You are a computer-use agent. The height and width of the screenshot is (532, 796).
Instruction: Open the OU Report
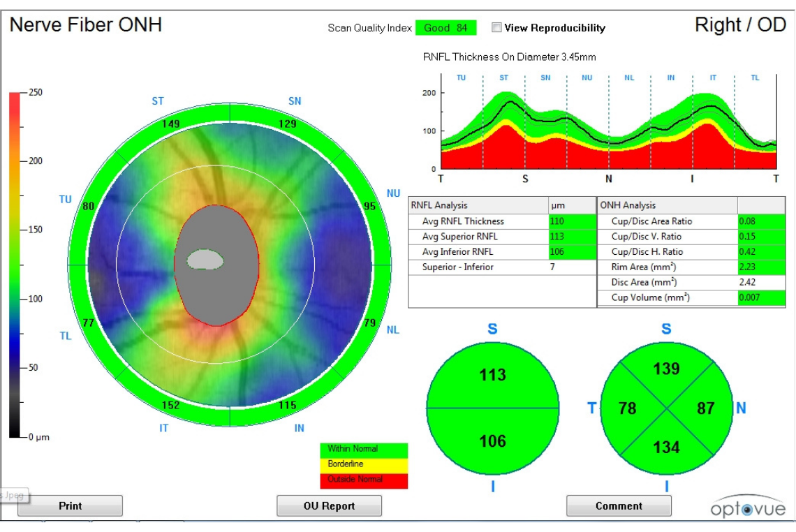pos(329,505)
